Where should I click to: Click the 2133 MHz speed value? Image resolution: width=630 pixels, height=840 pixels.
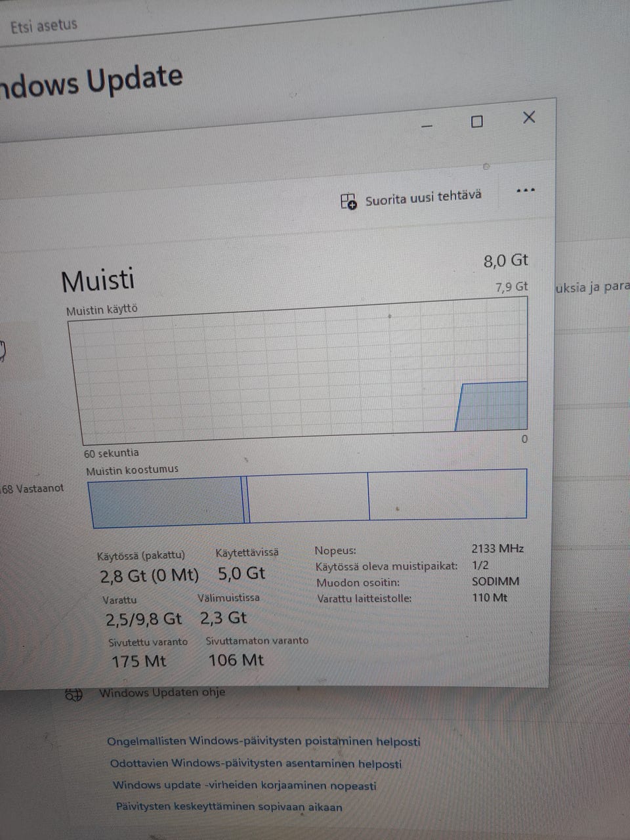(x=498, y=549)
